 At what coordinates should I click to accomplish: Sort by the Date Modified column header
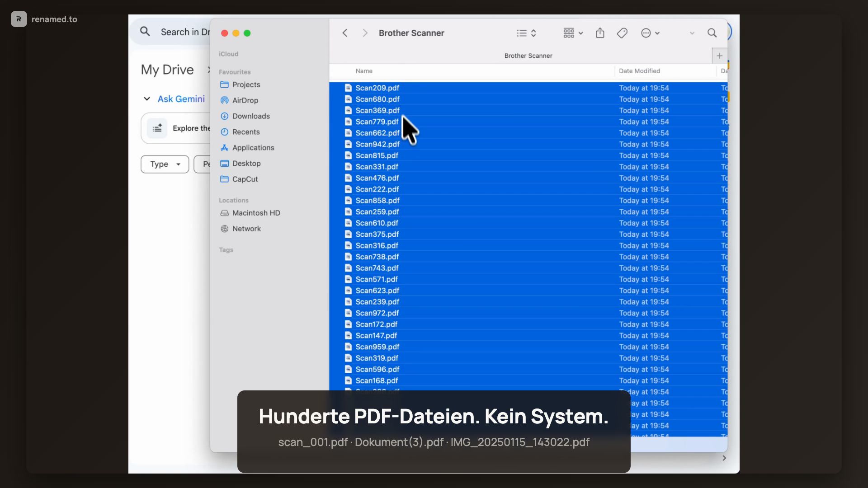pos(639,71)
